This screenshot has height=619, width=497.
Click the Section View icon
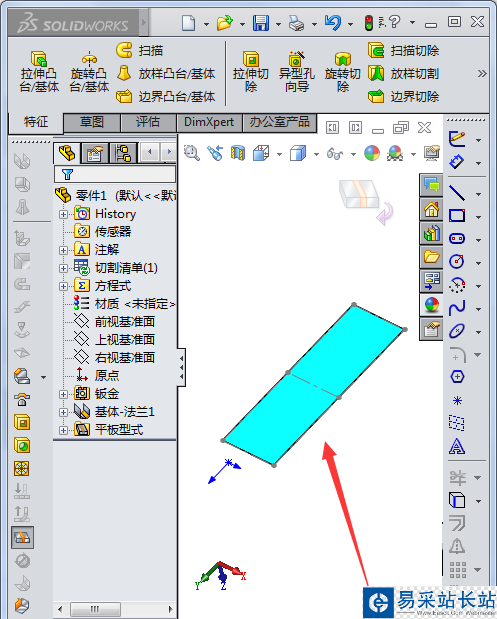(238, 153)
